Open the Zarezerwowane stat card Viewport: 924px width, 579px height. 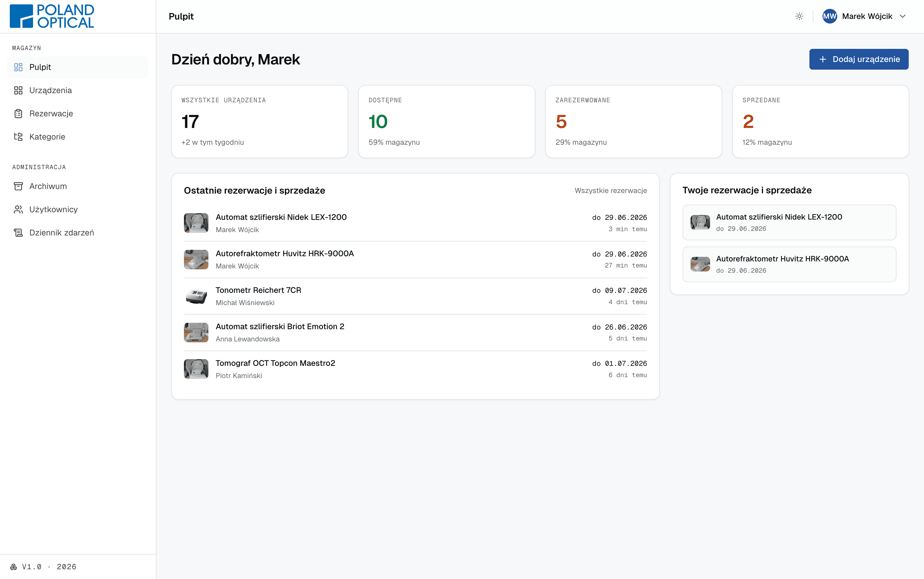pos(633,122)
